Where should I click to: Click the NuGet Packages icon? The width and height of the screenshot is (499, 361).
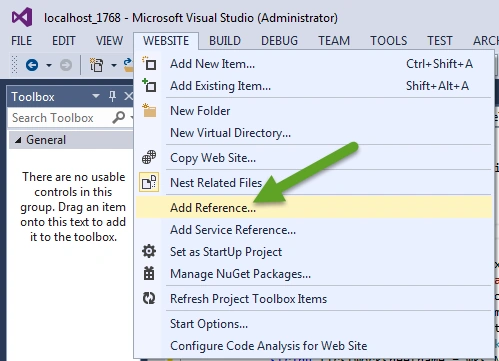[149, 273]
